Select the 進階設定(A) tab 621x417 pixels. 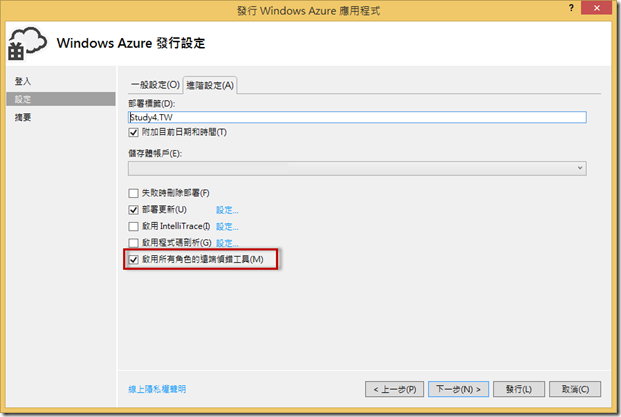point(210,85)
